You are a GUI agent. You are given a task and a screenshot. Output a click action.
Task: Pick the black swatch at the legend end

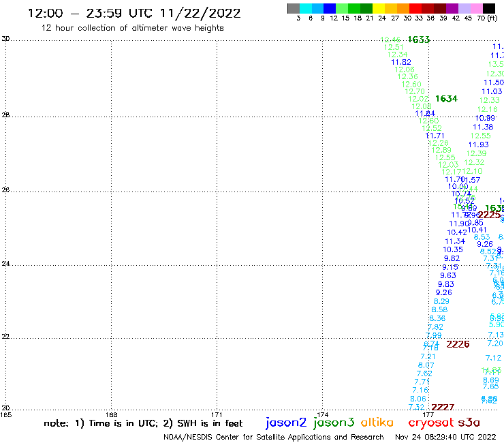[x=488, y=8]
